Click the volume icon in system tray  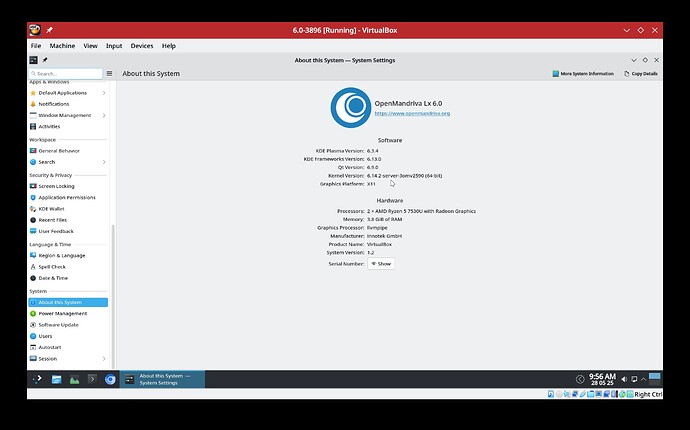(x=624, y=379)
